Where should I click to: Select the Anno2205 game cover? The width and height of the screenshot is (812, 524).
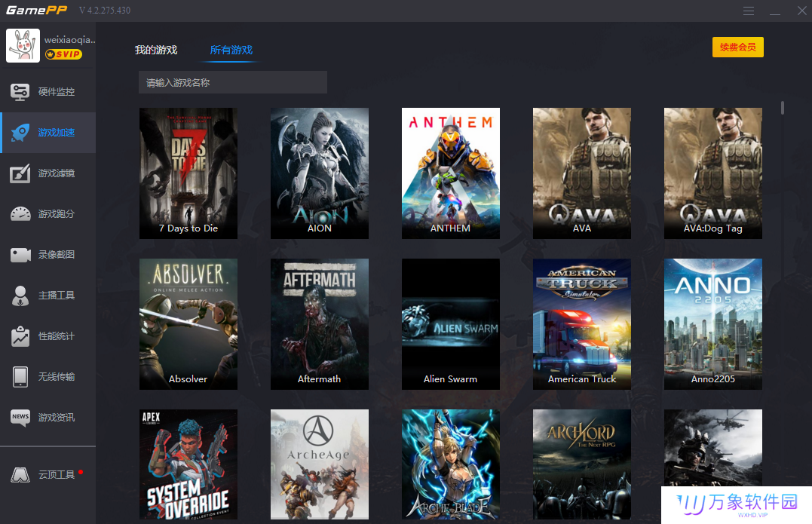click(x=713, y=324)
